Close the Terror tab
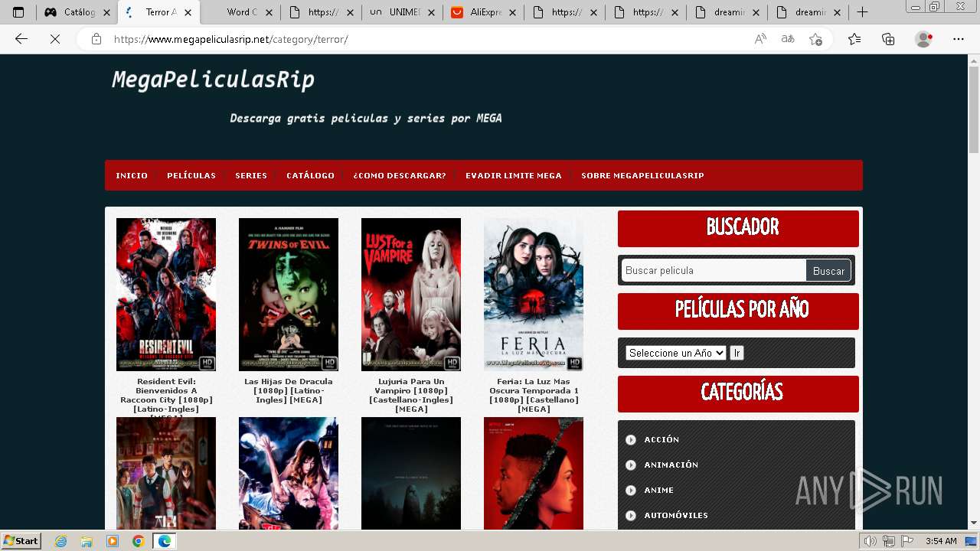 [x=188, y=12]
